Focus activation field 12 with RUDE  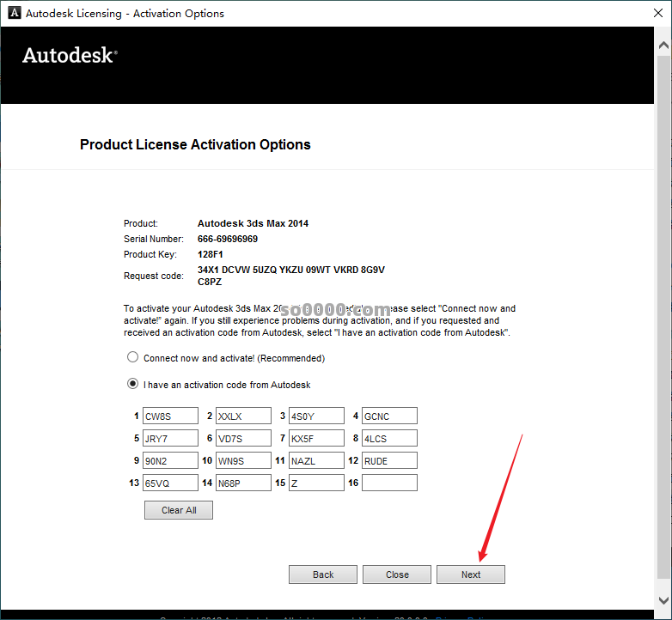389,461
